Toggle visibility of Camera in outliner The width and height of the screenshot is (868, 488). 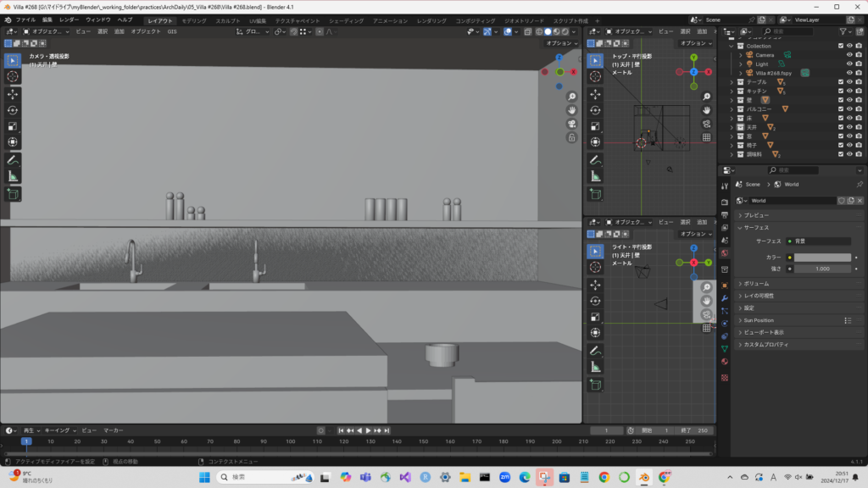click(x=849, y=55)
